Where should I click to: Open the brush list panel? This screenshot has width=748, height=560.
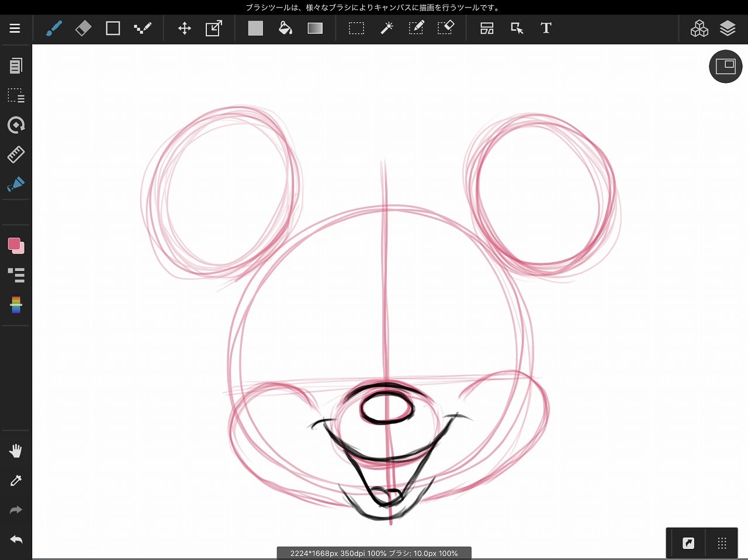tap(16, 274)
